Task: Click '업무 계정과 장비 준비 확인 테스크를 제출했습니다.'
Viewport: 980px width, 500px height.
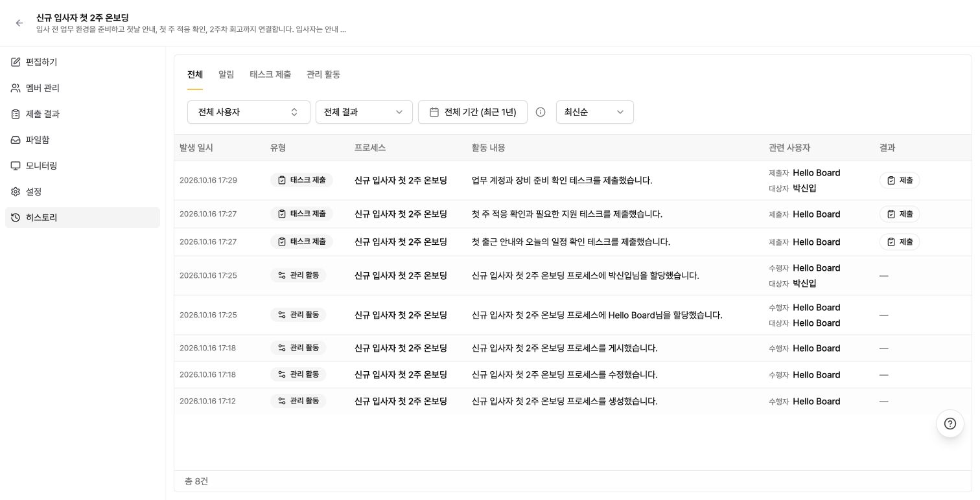Action: [562, 181]
